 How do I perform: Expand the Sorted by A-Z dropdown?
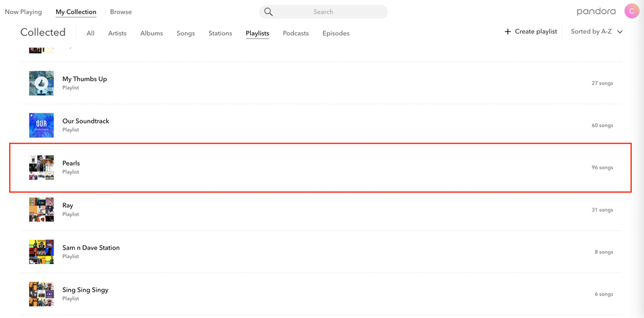tap(596, 32)
